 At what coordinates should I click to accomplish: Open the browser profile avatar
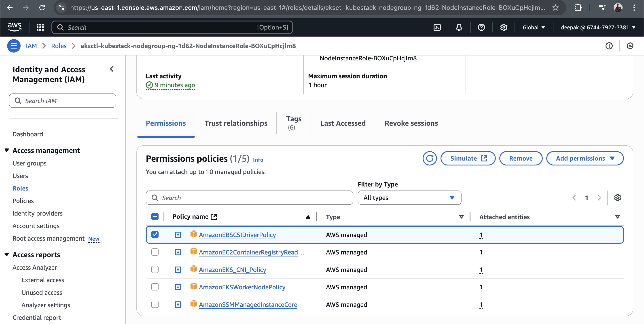pyautogui.click(x=618, y=8)
